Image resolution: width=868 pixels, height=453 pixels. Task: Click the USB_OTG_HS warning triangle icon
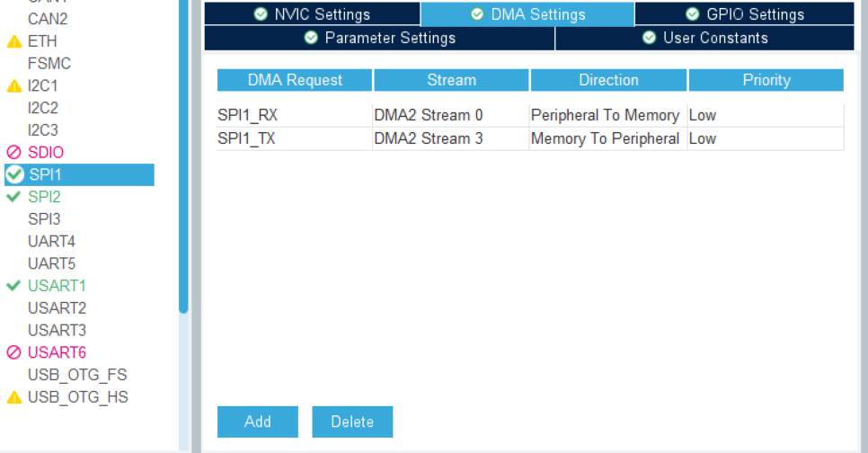(x=14, y=397)
